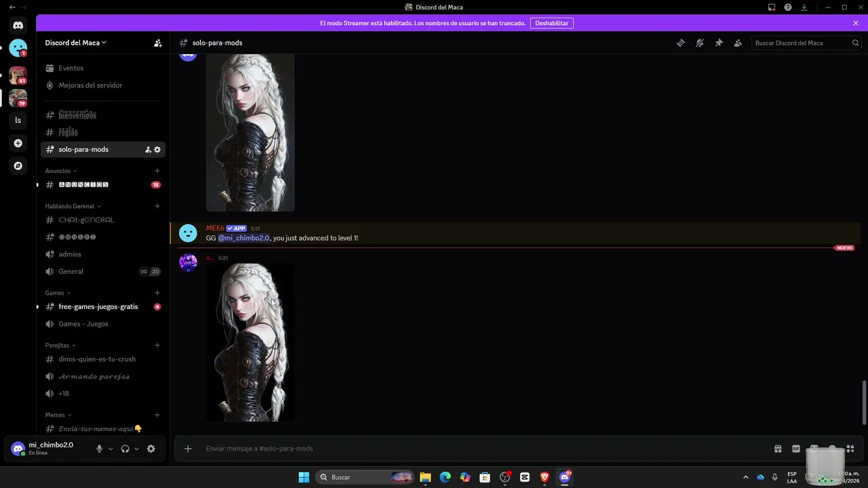Collapse the Parejitas category

pyautogui.click(x=60, y=346)
